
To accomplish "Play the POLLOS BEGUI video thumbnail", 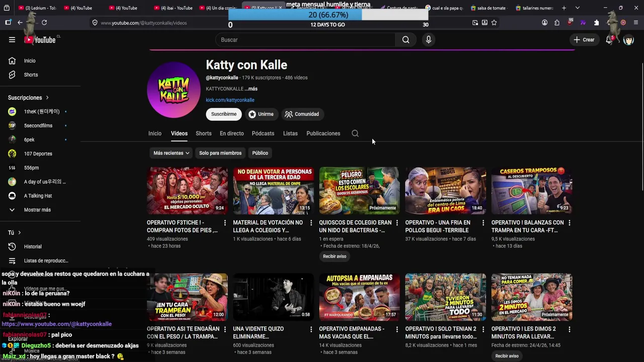I will pos(446,191).
